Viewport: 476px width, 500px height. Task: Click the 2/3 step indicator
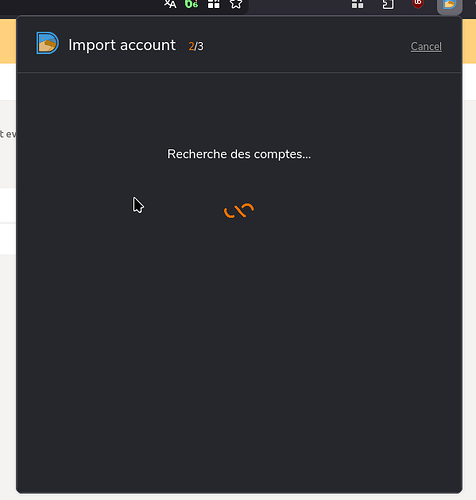[196, 46]
